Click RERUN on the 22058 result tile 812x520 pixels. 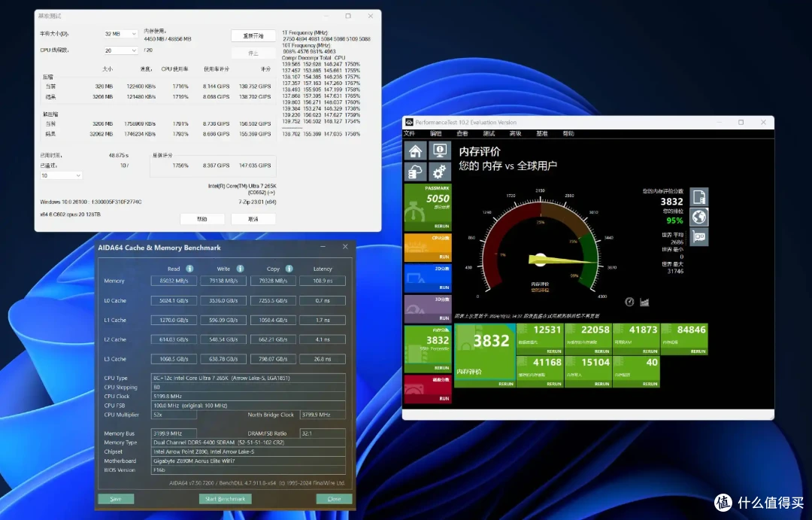click(601, 351)
